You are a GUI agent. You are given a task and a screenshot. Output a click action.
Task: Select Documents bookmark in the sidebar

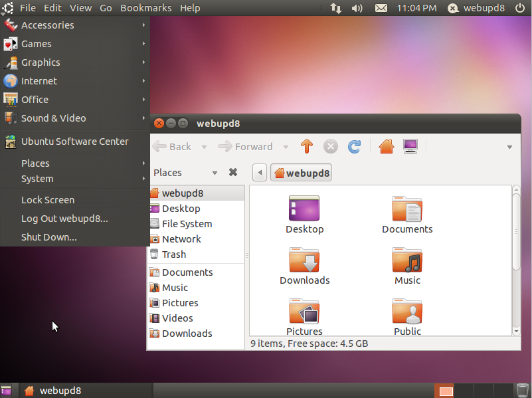[197, 272]
